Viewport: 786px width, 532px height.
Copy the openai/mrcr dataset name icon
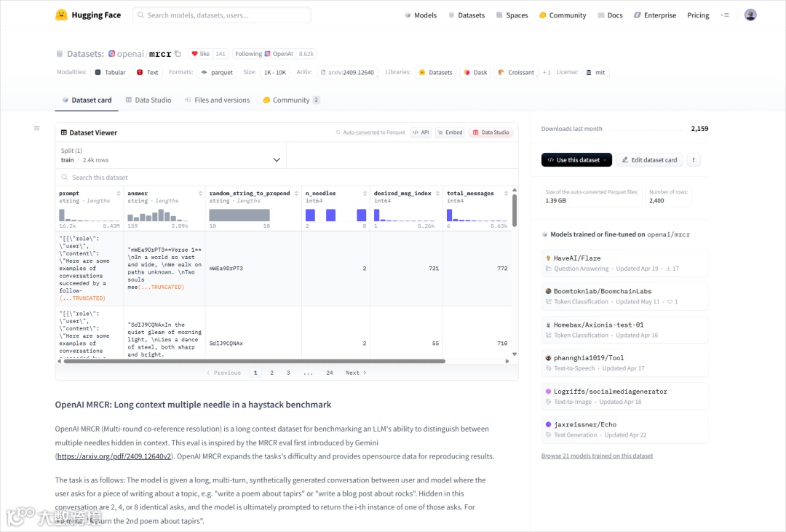click(x=178, y=54)
